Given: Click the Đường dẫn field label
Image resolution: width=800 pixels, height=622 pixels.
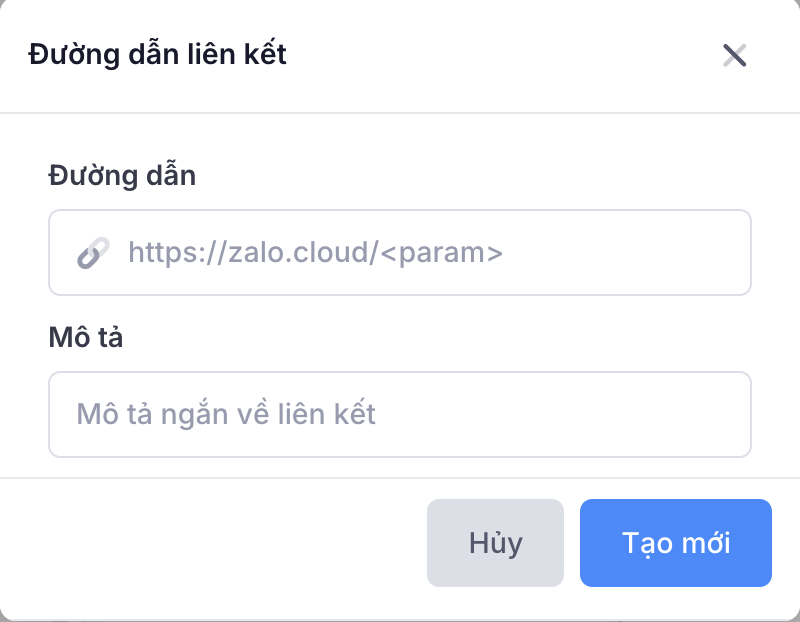Looking at the screenshot, I should click(122, 176).
